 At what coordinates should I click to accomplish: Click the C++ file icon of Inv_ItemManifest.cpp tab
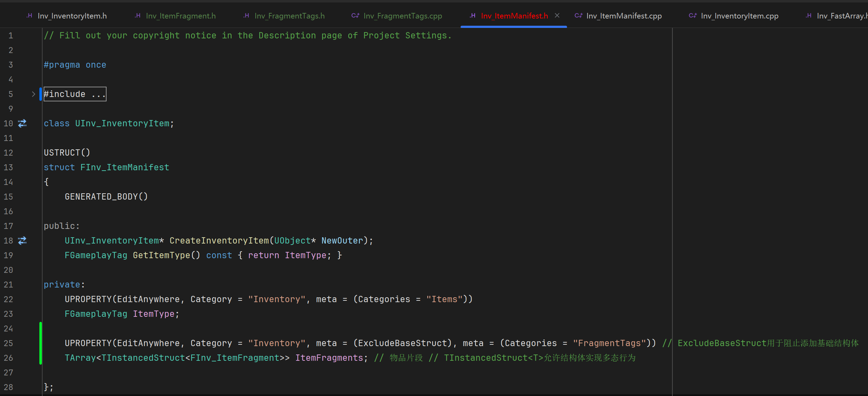[578, 16]
